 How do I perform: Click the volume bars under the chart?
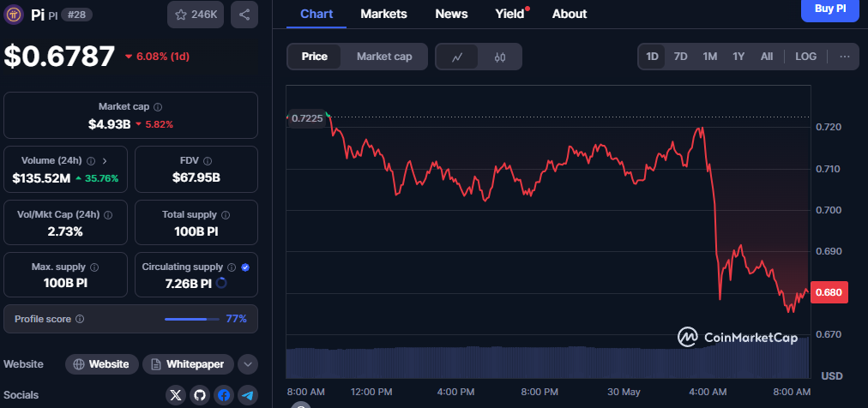click(547, 362)
